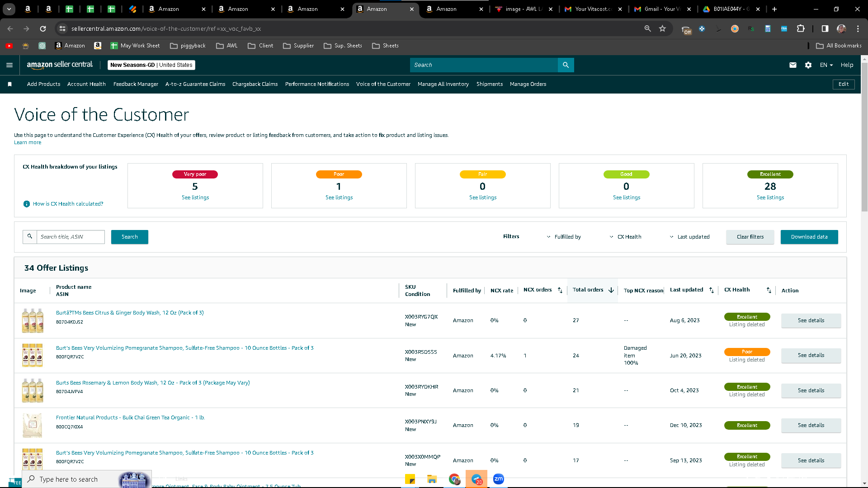Click the Download data button
Image resolution: width=868 pixels, height=488 pixels.
coord(809,237)
